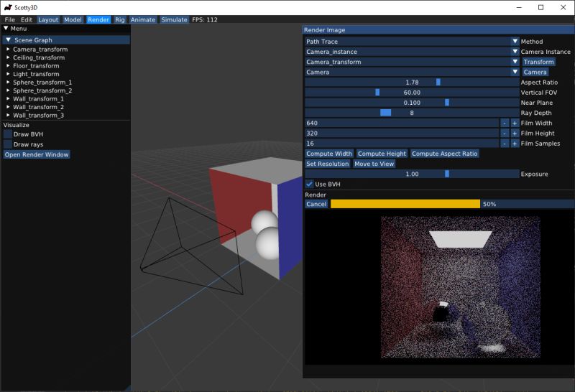Expand the Floor_transform tree node

point(8,65)
